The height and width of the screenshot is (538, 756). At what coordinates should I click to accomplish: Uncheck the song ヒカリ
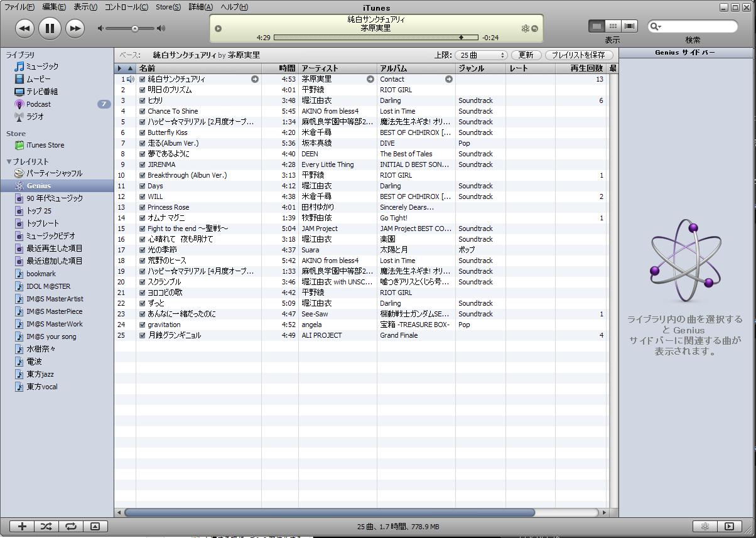coord(143,100)
